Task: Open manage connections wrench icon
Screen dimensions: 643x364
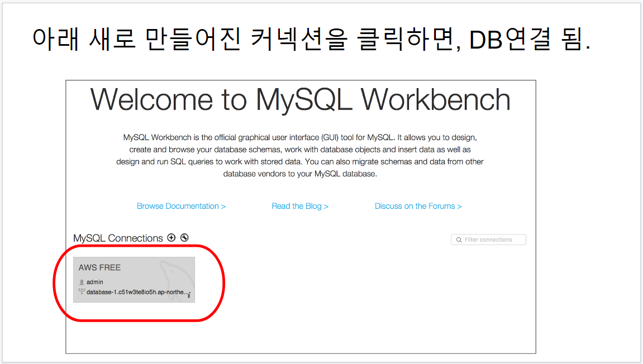Action: pyautogui.click(x=184, y=238)
